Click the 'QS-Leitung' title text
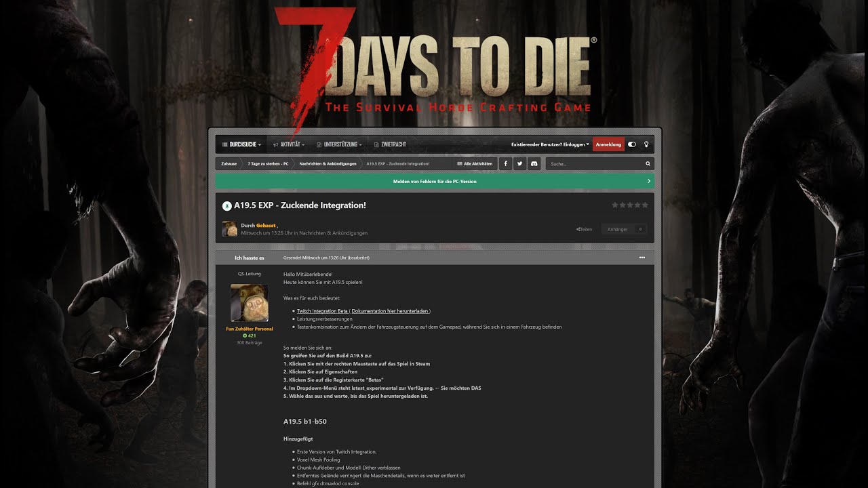Screen dimensions: 868x488 click(x=249, y=274)
